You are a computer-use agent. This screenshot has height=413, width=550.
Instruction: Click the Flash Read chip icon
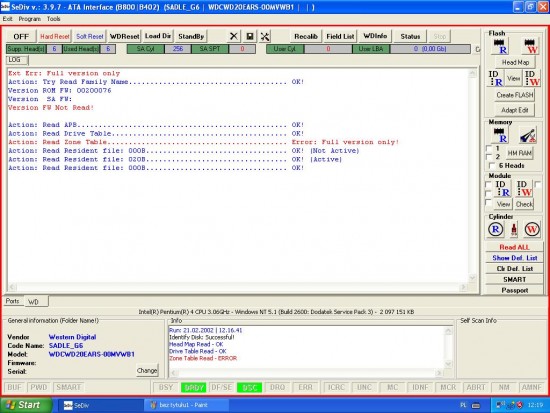(x=500, y=46)
